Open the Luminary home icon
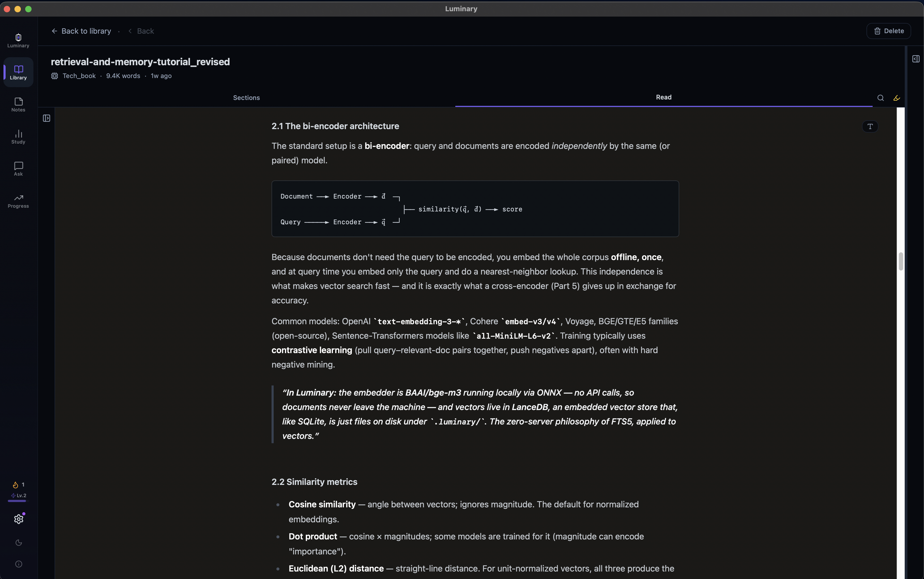 pyautogui.click(x=18, y=40)
